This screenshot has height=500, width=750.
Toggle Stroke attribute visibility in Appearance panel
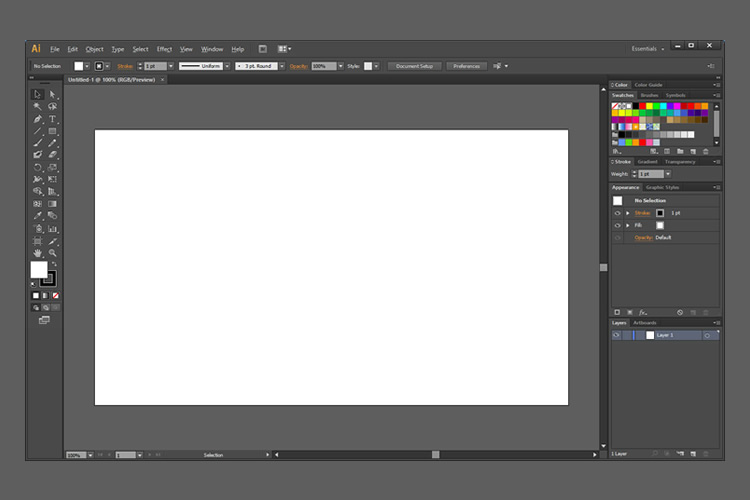click(617, 213)
